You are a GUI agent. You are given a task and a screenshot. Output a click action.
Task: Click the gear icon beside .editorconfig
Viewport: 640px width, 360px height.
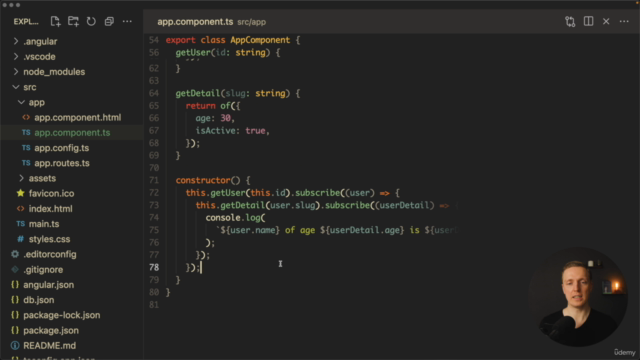[15, 254]
